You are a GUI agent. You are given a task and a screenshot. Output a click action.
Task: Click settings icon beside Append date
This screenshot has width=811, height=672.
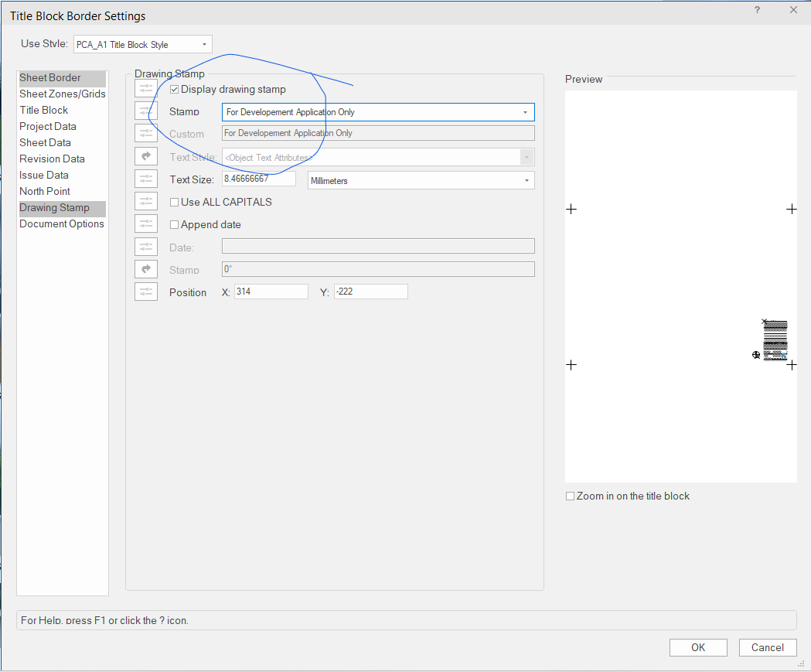tap(146, 224)
